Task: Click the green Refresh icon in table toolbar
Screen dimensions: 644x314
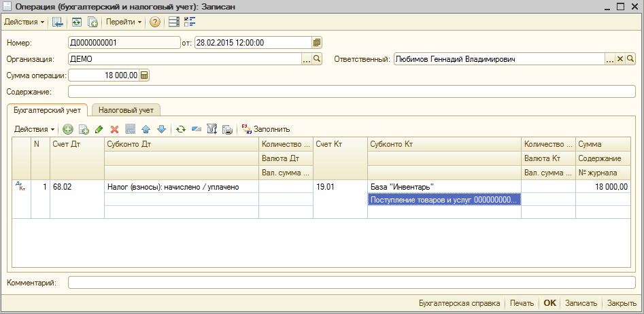Action: [181, 129]
